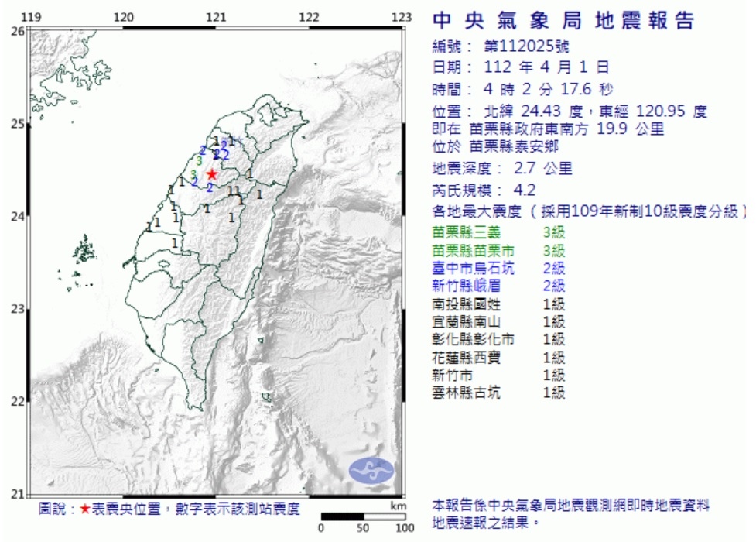Click the heading 各地最大震度
The image size is (756, 542).
pyautogui.click(x=477, y=211)
